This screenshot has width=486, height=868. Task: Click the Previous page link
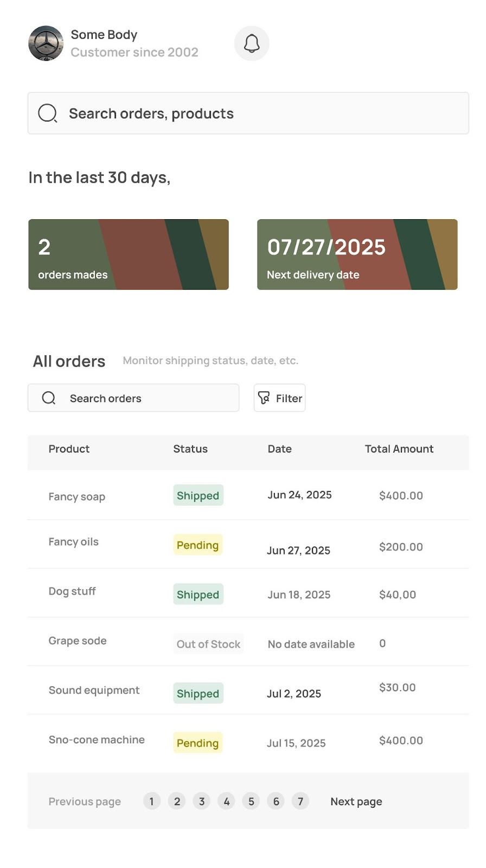coord(85,801)
